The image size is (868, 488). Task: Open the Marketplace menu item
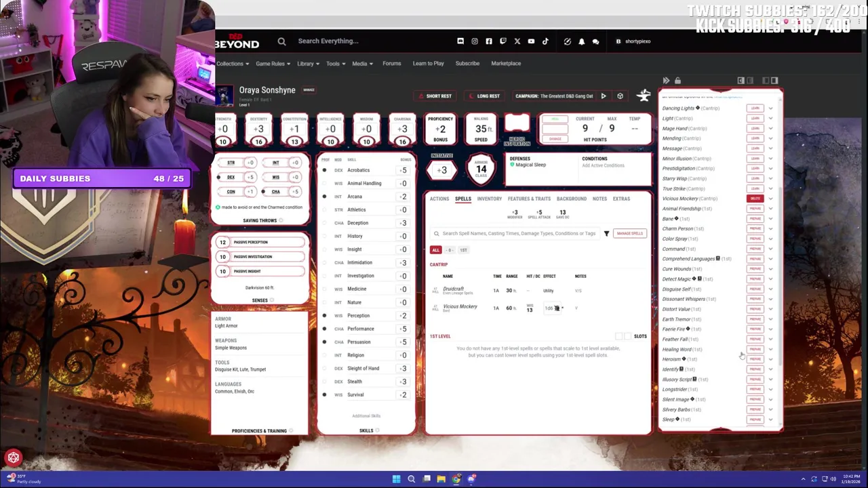506,64
